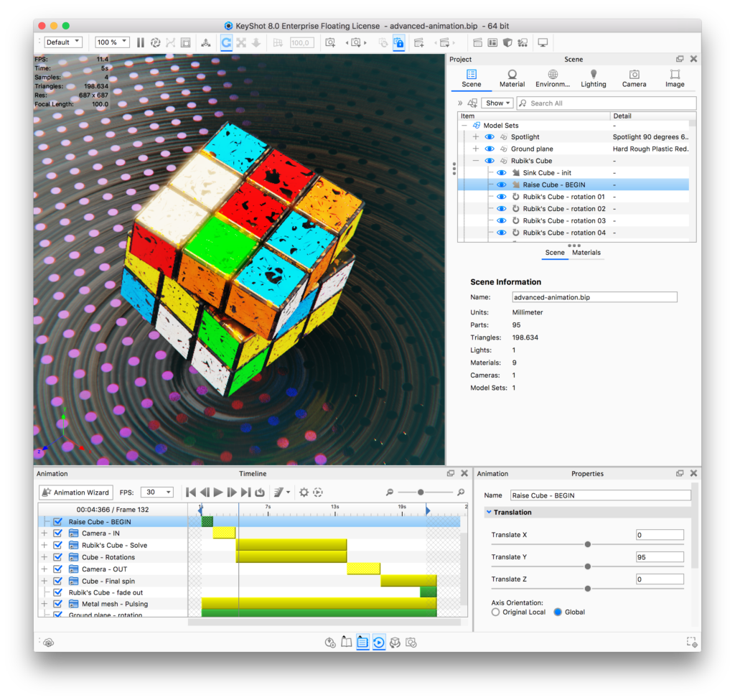Switch to the Camera tab
Viewport: 735px width, 700px height.
(634, 78)
